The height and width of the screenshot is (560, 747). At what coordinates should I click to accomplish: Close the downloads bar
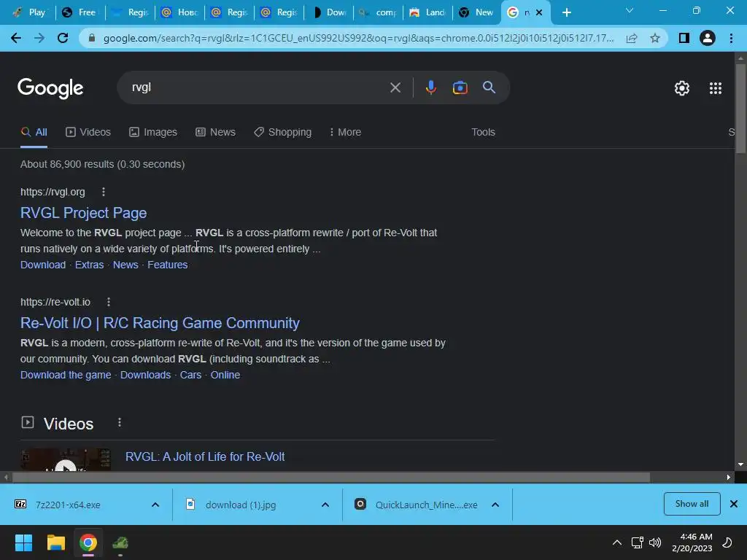734,504
